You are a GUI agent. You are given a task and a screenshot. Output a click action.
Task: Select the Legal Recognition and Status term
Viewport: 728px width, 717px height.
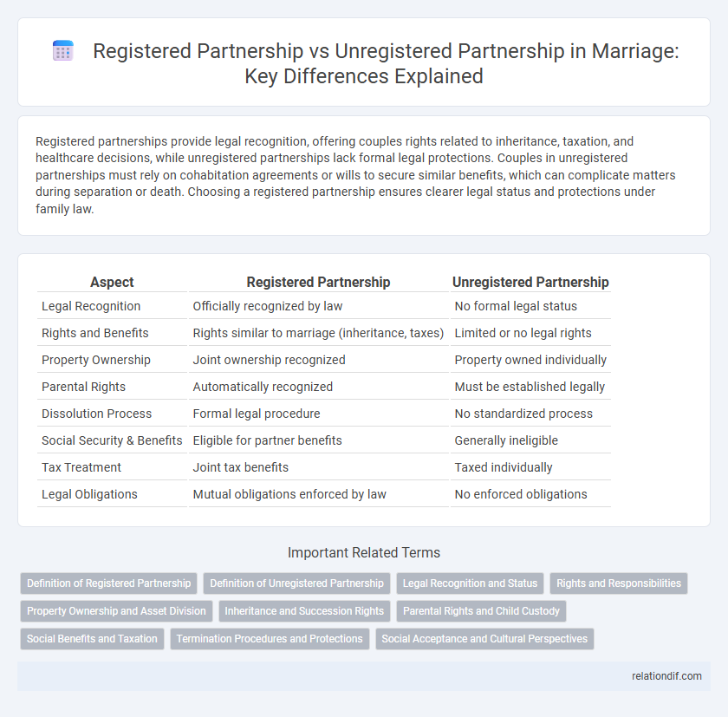coord(470,583)
